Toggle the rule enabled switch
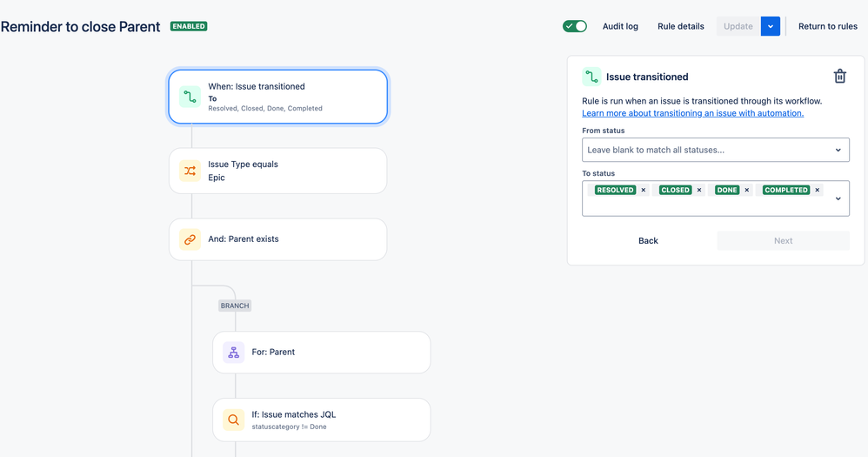The width and height of the screenshot is (868, 457). click(x=575, y=26)
